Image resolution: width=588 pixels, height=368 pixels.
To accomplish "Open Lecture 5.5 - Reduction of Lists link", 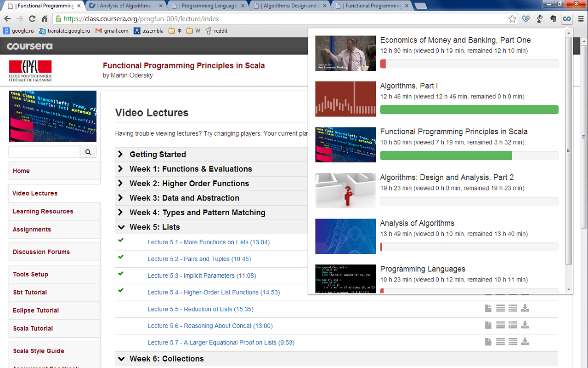I will point(200,309).
